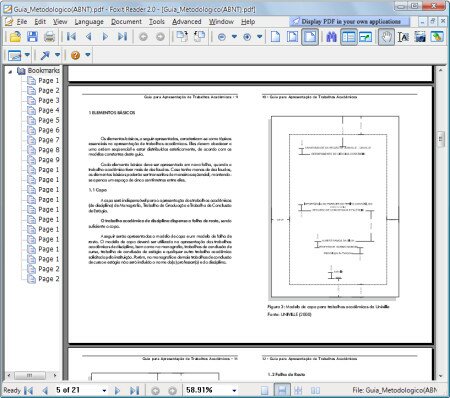Go to the first page in the toolbar
450x398 pixels.
[x=71, y=37]
